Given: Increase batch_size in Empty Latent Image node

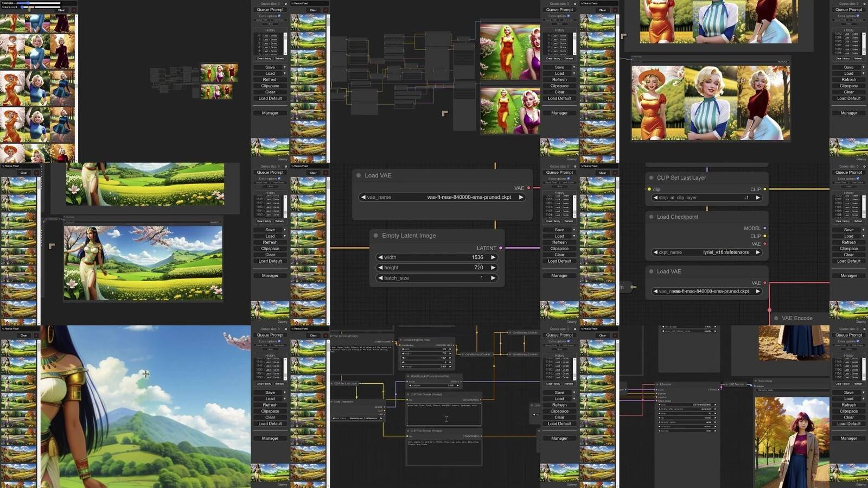Looking at the screenshot, I should pyautogui.click(x=493, y=278).
